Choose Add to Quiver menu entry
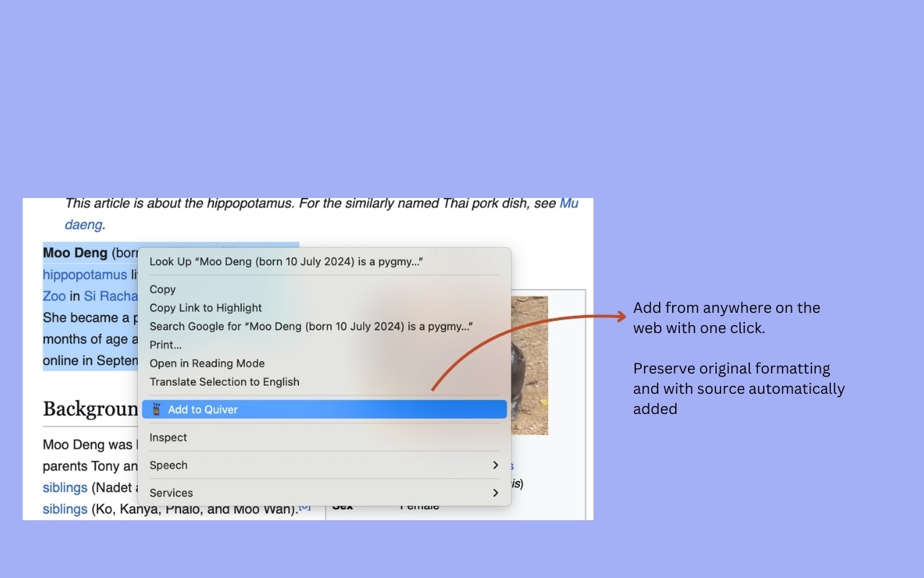This screenshot has height=578, width=924. tap(324, 410)
